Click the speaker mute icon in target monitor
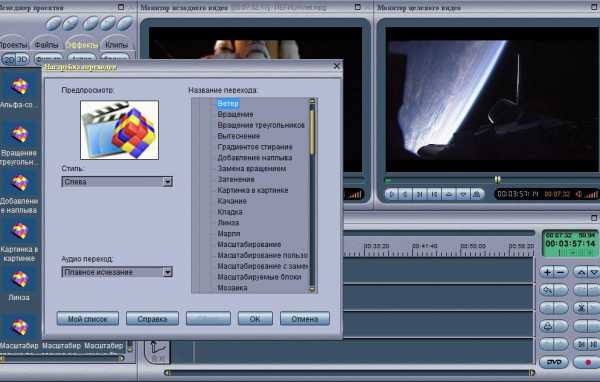Screen dimensions: 600x382 tap(578, 194)
